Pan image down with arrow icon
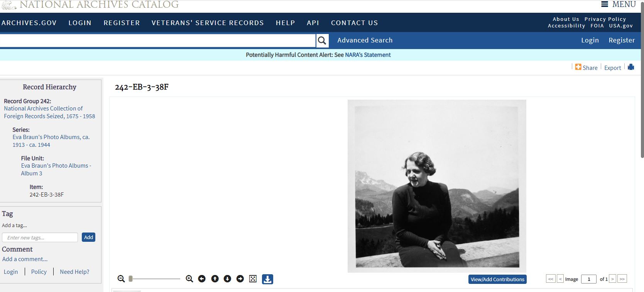The width and height of the screenshot is (644, 292). (x=227, y=279)
